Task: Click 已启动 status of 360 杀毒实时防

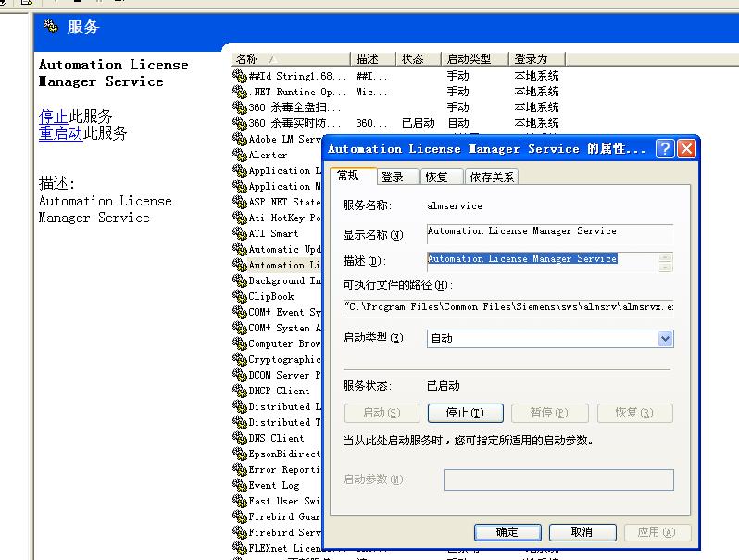Action: point(418,123)
